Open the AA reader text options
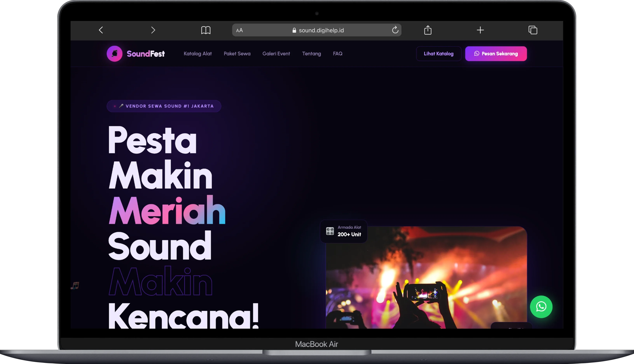 (x=239, y=30)
